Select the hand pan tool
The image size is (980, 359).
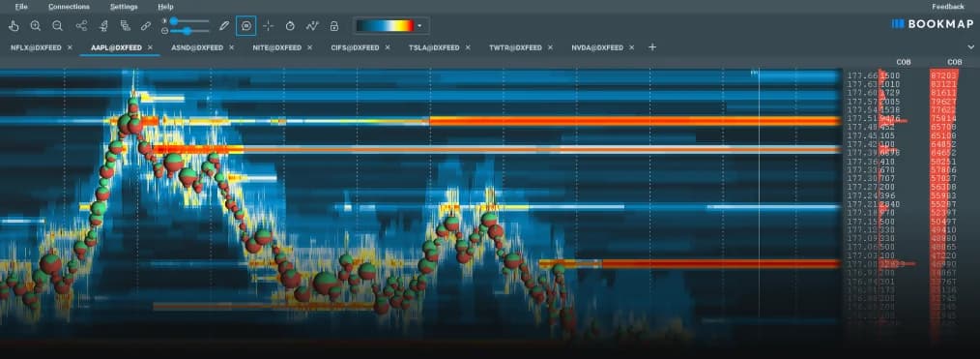(14, 25)
